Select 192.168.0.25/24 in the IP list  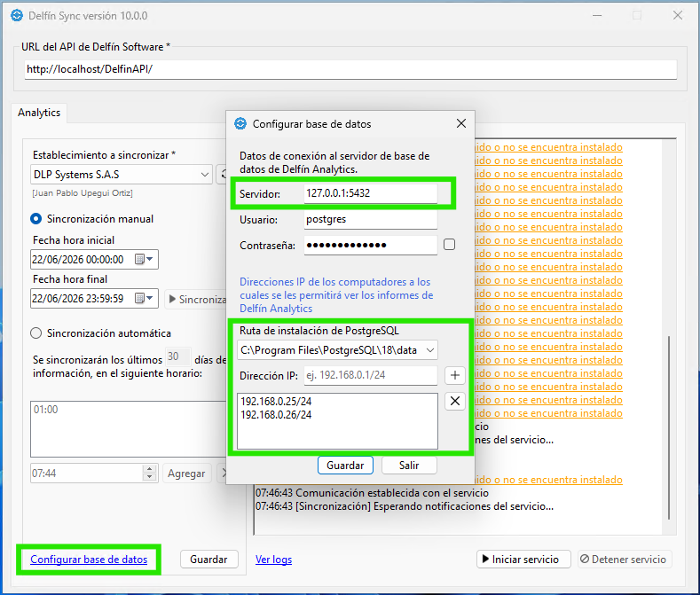276,402
